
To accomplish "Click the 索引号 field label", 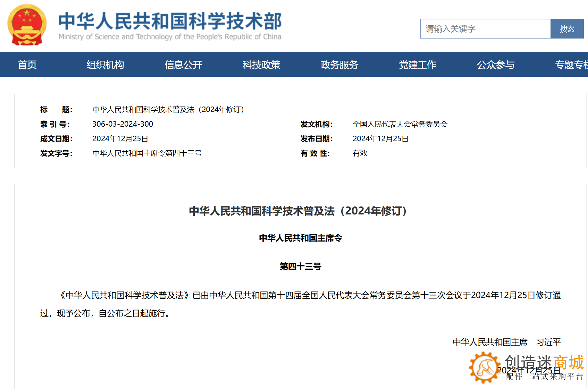I will click(55, 124).
